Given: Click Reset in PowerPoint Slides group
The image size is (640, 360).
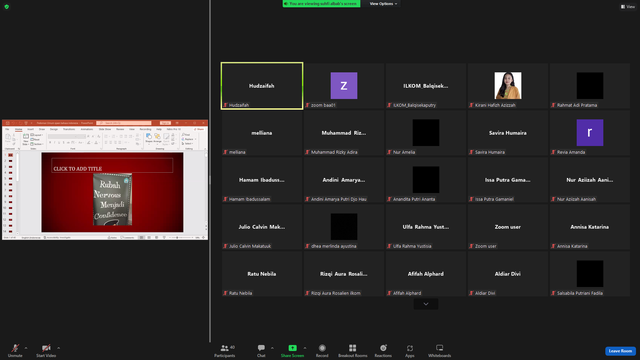Looking at the screenshot, I should [36, 140].
